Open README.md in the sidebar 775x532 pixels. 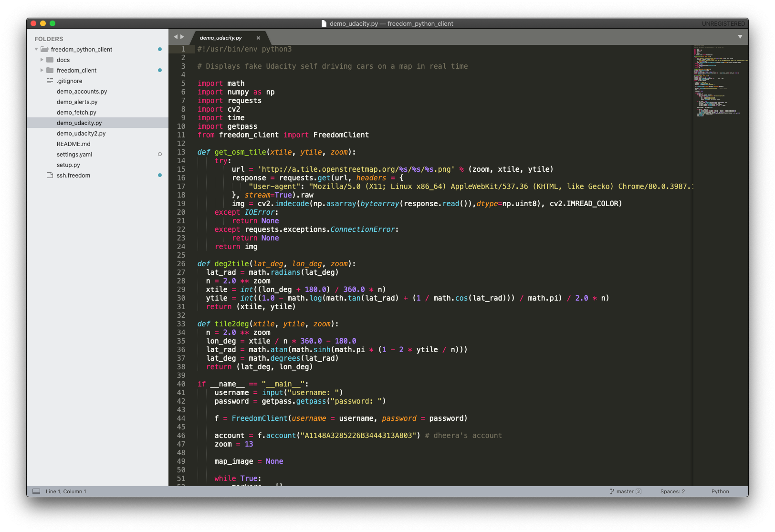(73, 144)
